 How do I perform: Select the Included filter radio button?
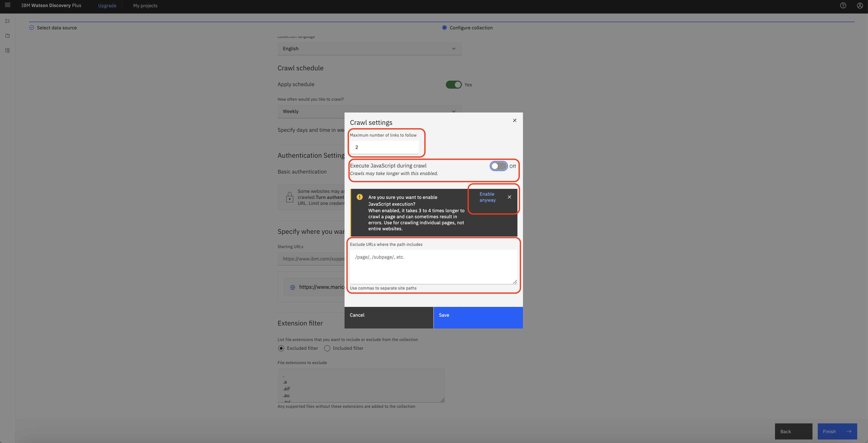327,348
